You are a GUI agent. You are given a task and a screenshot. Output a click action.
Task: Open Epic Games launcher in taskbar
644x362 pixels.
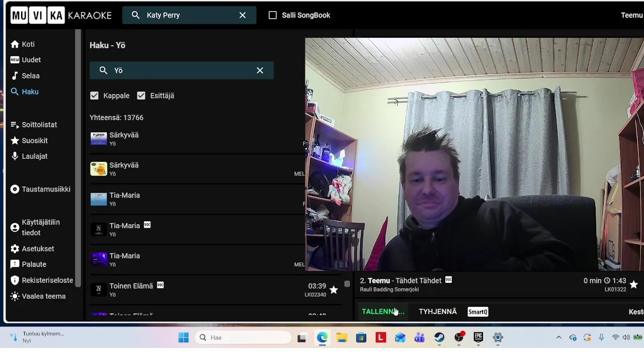pos(478,338)
